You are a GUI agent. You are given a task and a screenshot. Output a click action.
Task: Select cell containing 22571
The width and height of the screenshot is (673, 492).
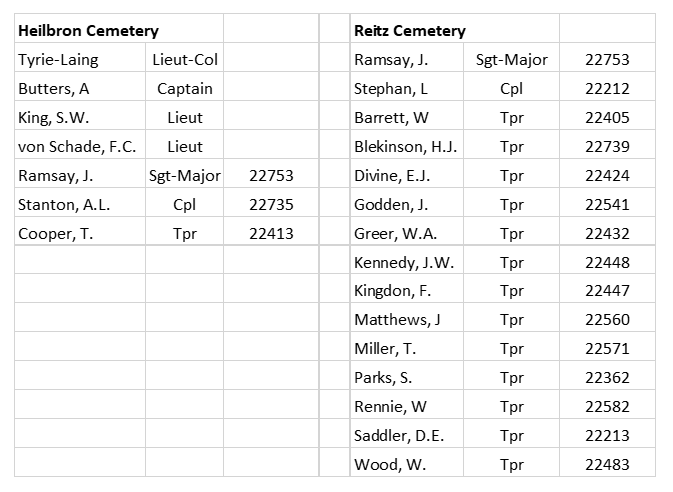pyautogui.click(x=607, y=346)
